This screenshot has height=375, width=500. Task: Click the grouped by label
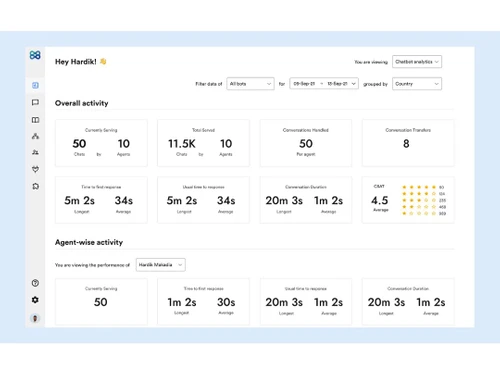click(375, 84)
